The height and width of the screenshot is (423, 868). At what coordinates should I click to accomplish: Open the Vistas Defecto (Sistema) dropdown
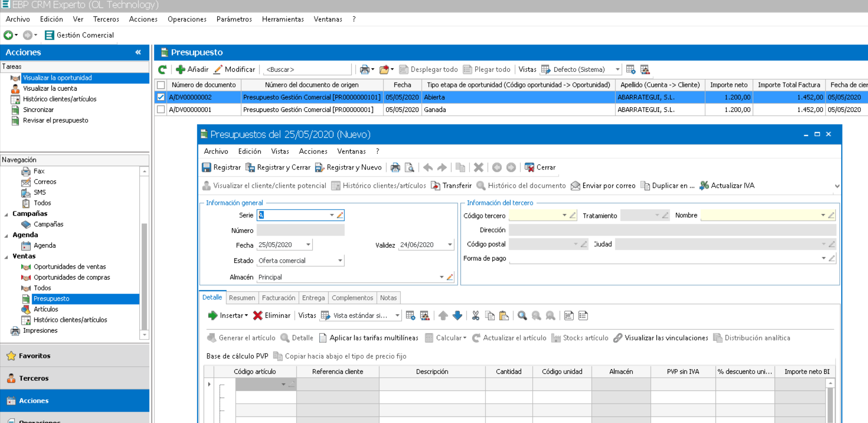point(617,69)
